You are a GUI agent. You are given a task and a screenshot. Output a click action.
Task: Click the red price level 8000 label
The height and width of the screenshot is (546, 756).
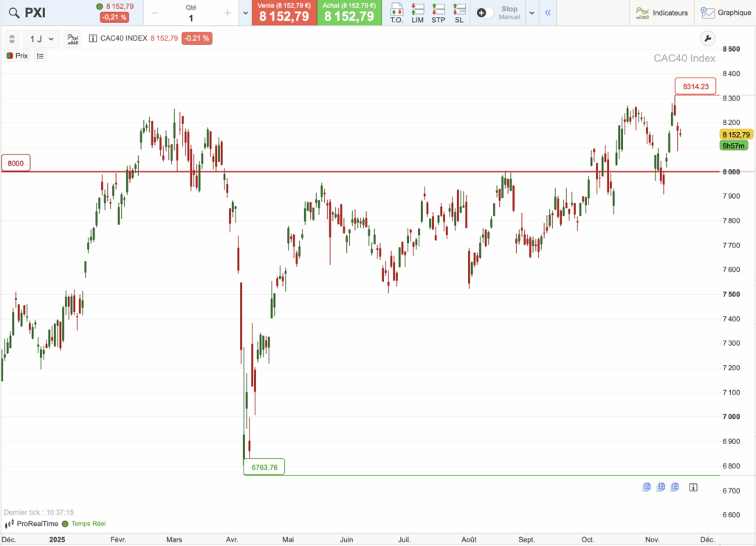pyautogui.click(x=16, y=163)
